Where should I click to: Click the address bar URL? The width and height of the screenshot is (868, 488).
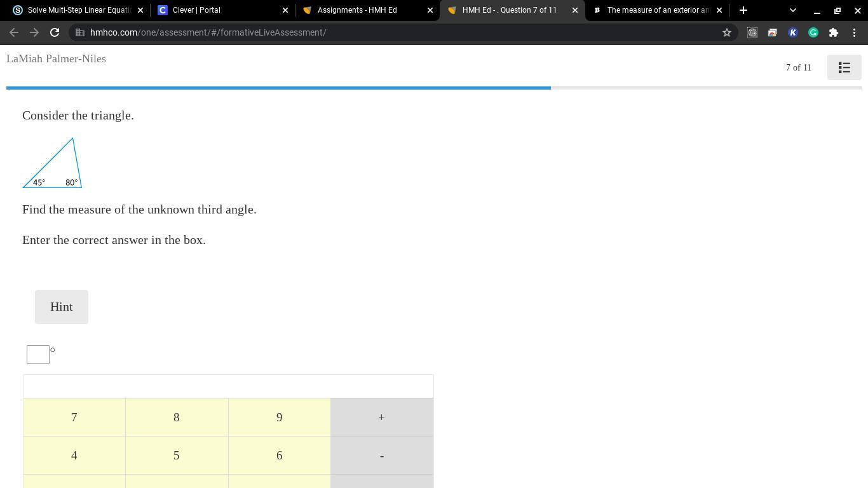click(208, 32)
